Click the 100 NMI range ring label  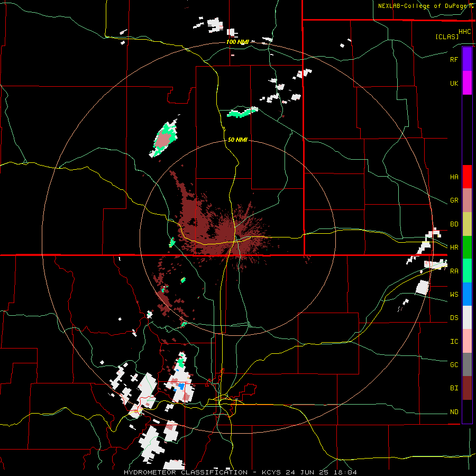click(x=237, y=42)
